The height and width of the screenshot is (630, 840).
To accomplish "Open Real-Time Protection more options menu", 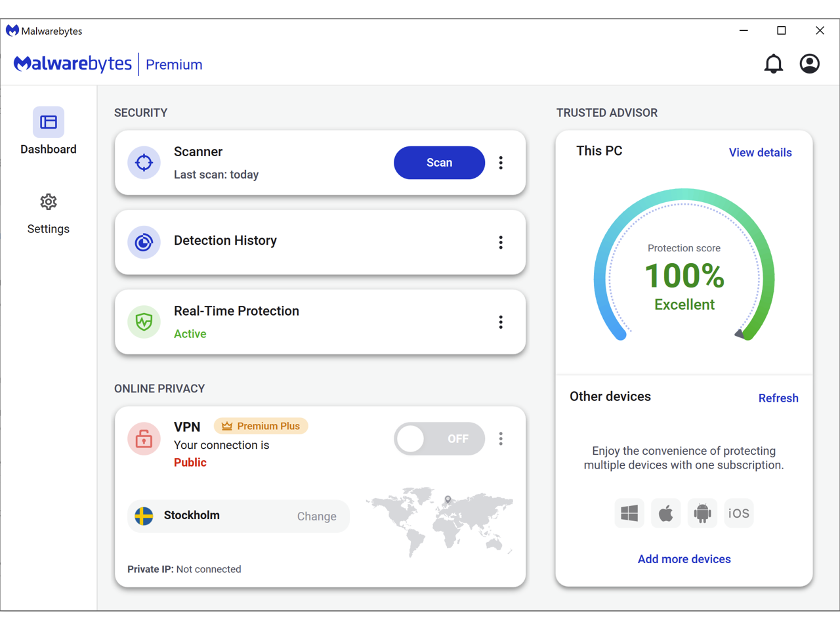I will 501,322.
